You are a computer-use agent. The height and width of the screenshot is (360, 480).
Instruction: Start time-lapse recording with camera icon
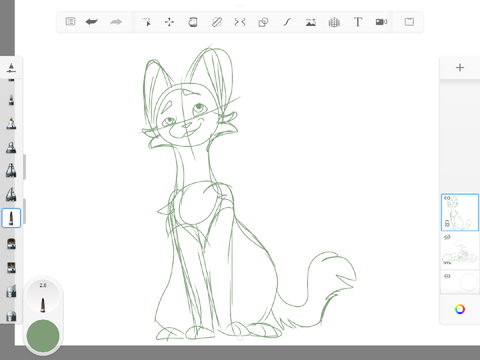pos(381,22)
